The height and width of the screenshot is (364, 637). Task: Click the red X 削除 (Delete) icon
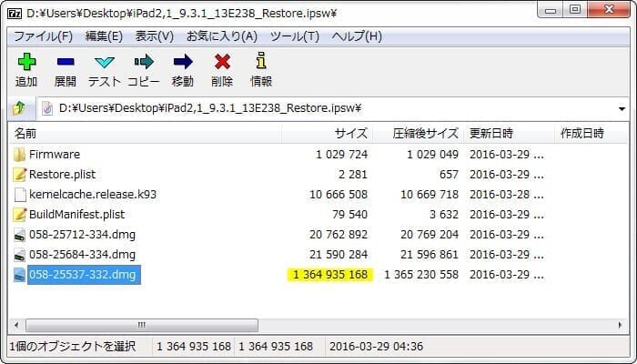point(222,62)
